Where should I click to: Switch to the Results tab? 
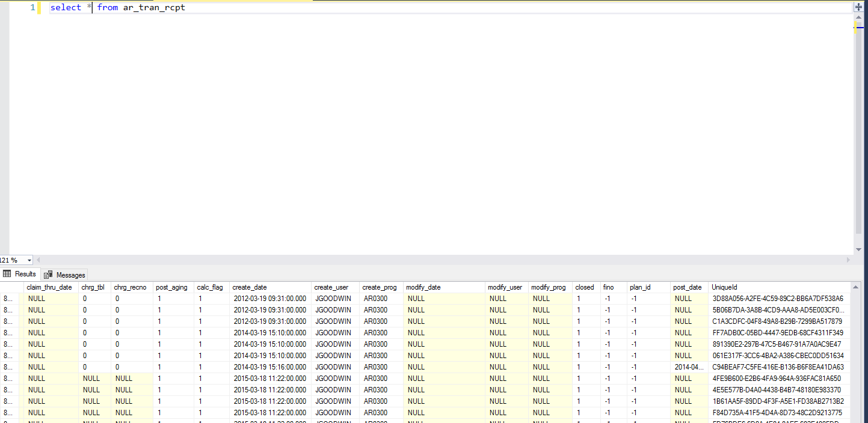(x=20, y=274)
